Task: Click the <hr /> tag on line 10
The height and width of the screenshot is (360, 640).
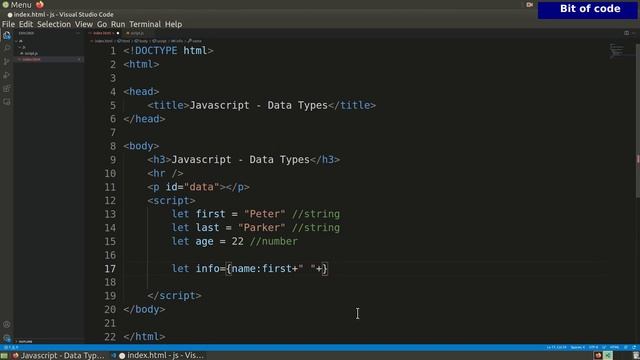Action: pos(165,173)
